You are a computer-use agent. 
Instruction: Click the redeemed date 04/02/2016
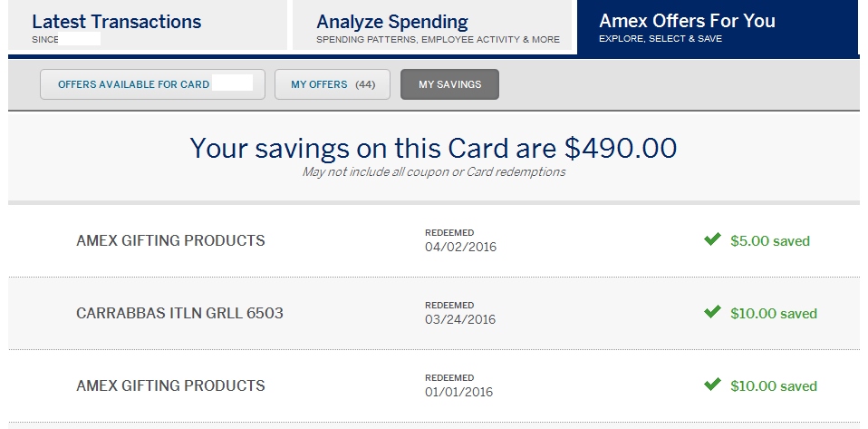point(460,247)
